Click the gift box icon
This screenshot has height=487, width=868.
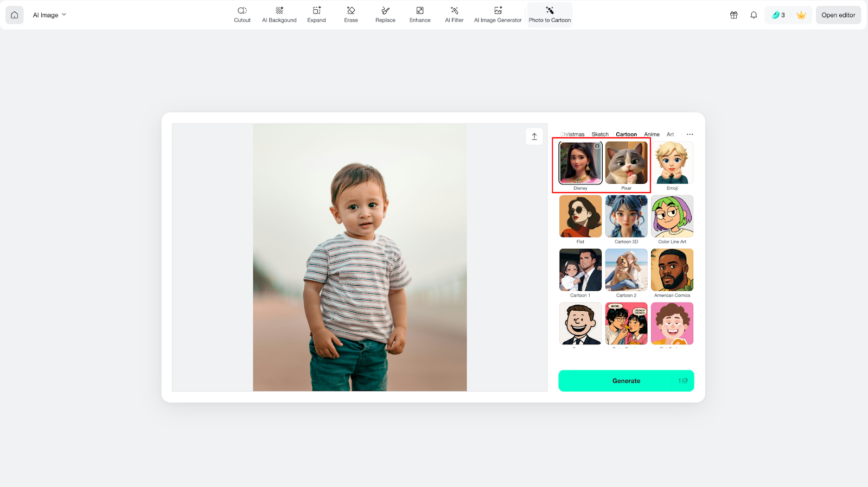pos(733,15)
